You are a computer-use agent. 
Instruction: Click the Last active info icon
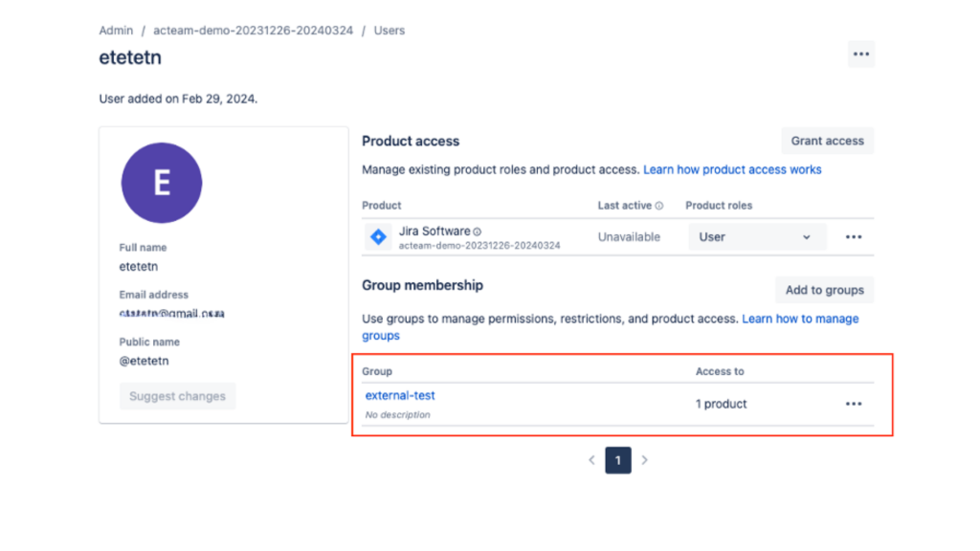(659, 206)
